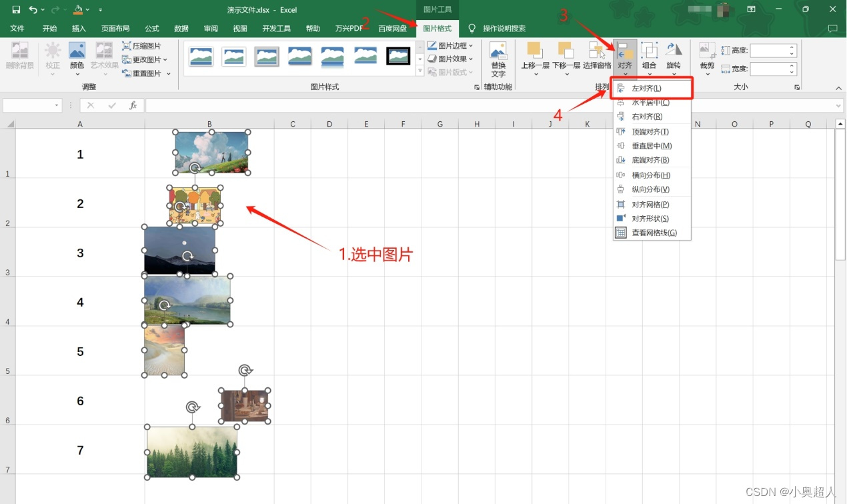The width and height of the screenshot is (847, 504).
Task: Select the black-framed picture style thumbnail
Action: point(399,57)
